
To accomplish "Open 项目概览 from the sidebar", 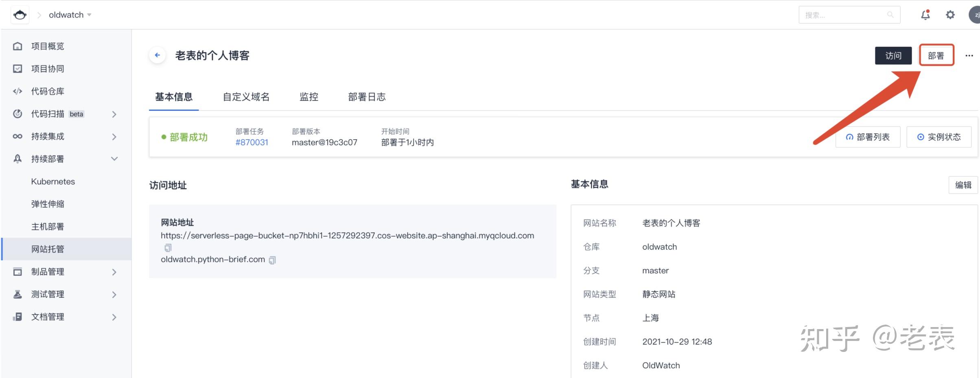I will 47,46.
